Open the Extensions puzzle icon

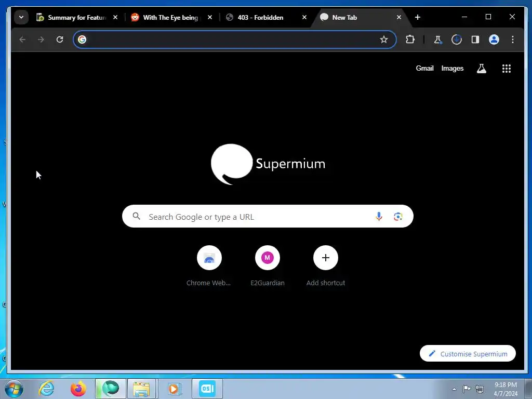[410, 39]
